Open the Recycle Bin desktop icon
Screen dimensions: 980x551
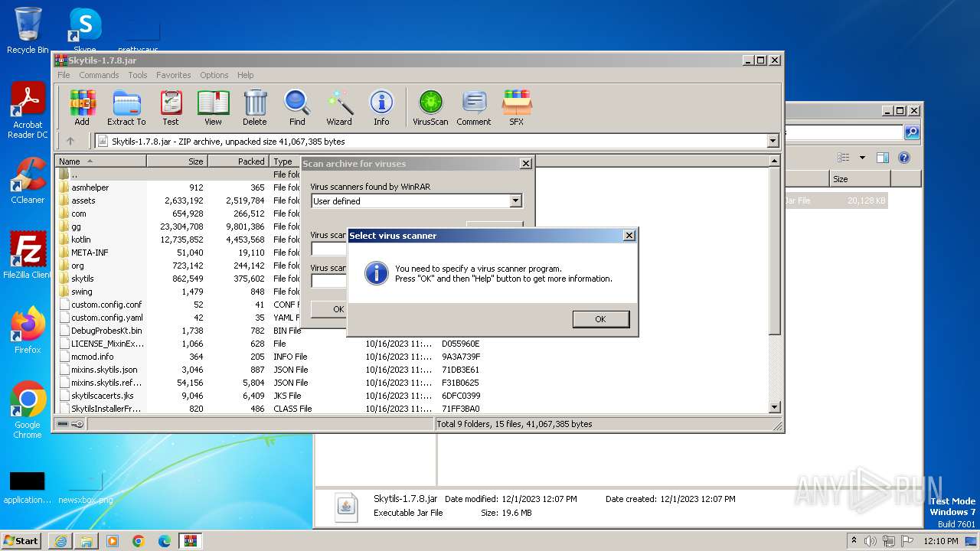click(28, 31)
